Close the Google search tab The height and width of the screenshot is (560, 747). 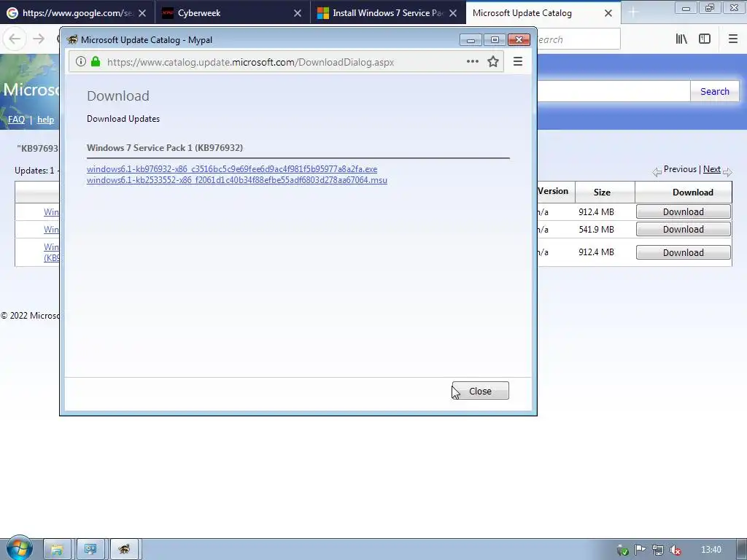coord(142,13)
